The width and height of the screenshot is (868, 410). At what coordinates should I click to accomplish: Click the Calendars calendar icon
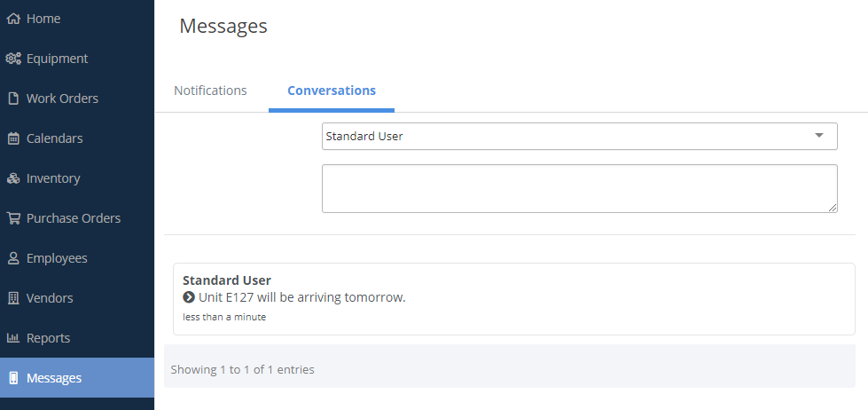click(13, 138)
